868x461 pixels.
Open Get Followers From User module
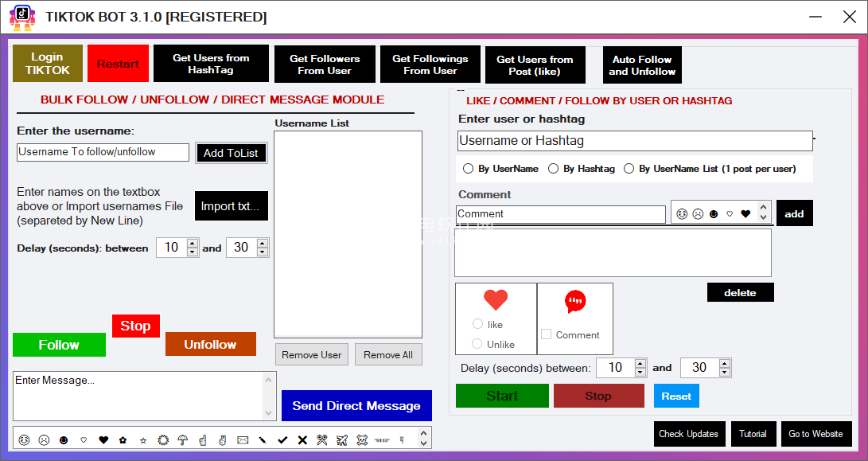(x=325, y=64)
